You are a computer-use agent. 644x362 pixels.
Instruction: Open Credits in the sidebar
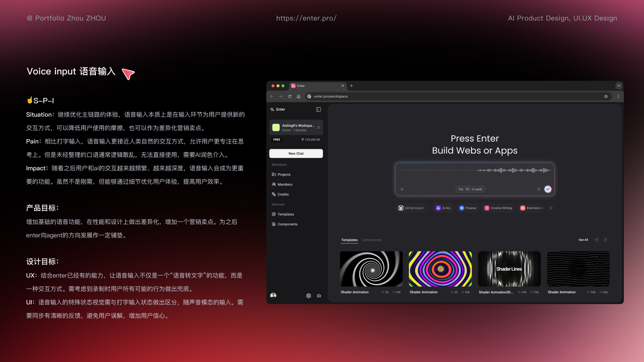click(280, 194)
